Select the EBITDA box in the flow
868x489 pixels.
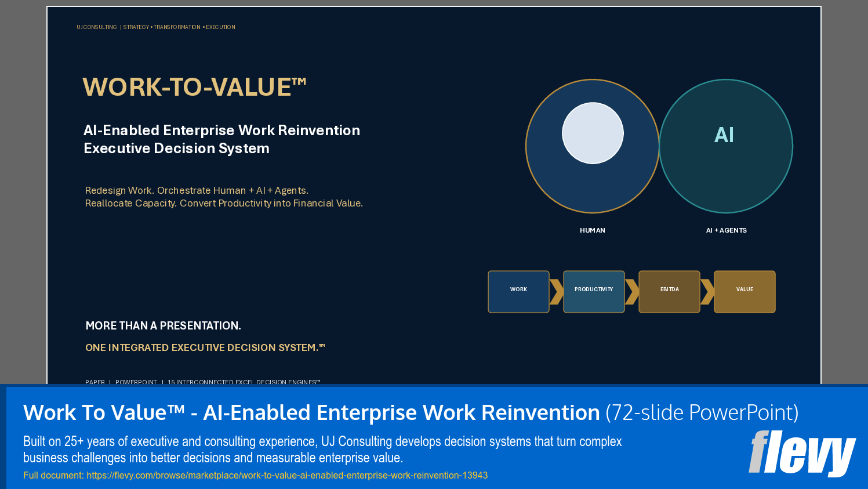pyautogui.click(x=669, y=292)
